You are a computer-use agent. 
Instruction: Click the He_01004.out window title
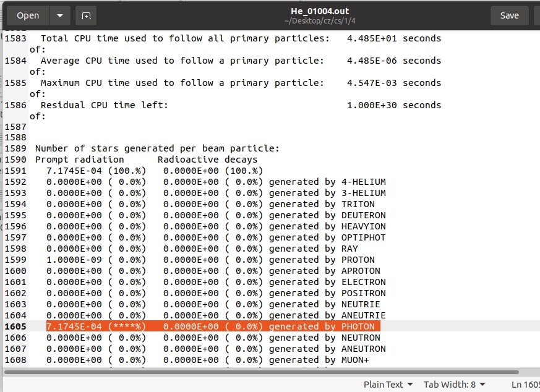pyautogui.click(x=320, y=11)
